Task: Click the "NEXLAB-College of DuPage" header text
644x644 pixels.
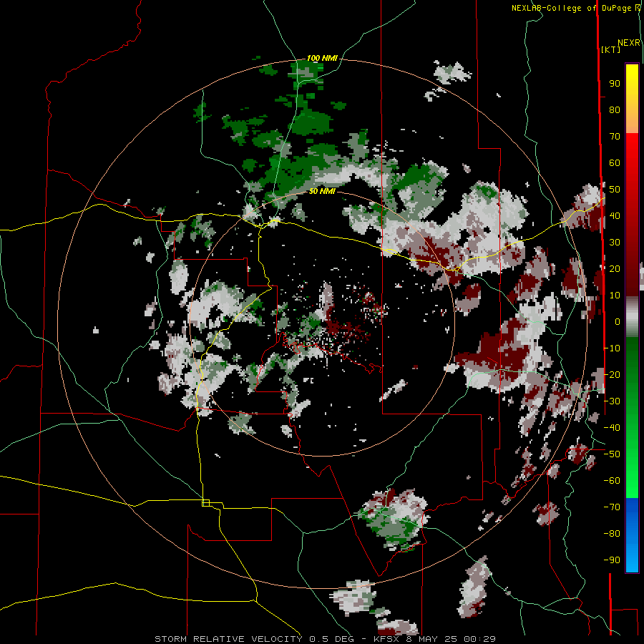Action: point(572,8)
